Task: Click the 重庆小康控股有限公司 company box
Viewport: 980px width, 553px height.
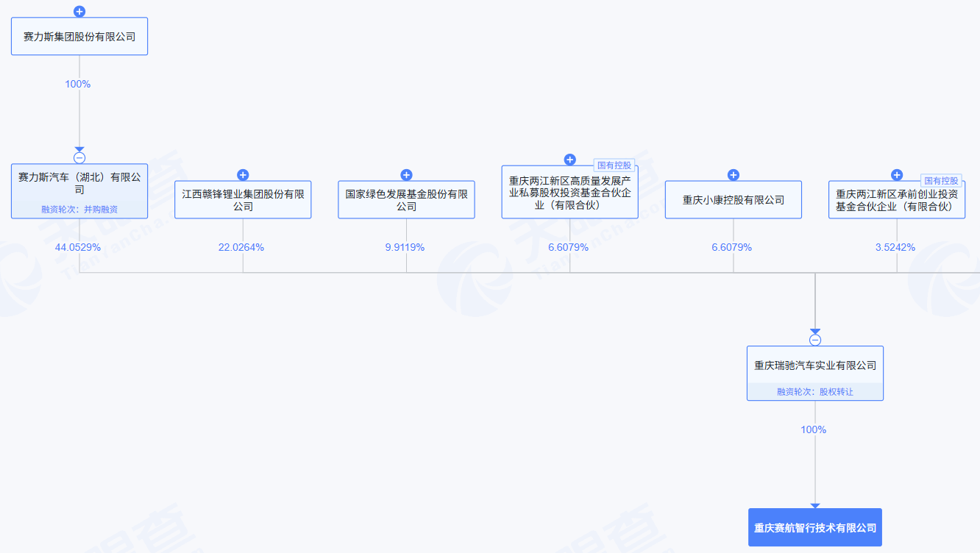Action: click(x=733, y=199)
